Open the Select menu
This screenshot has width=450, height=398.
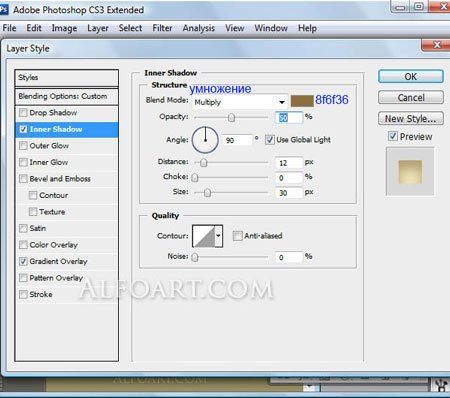pyautogui.click(x=130, y=28)
